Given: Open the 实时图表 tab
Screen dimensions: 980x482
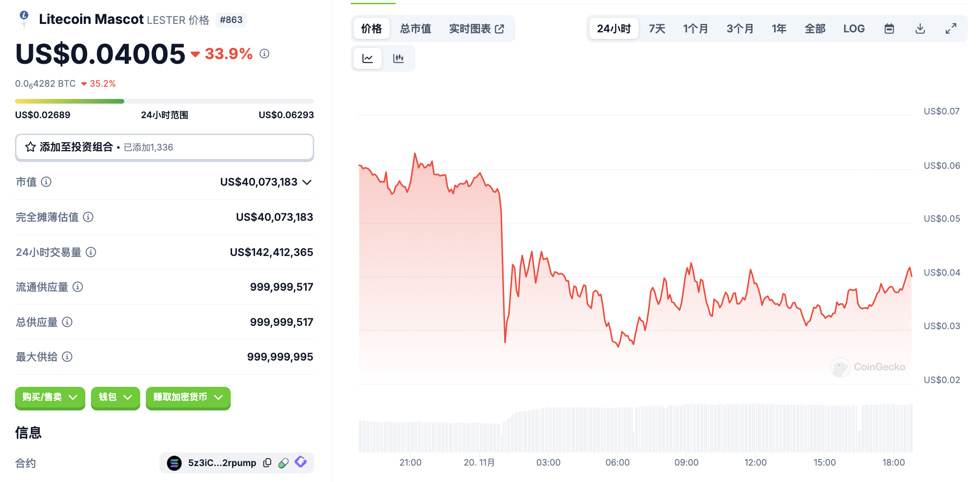Looking at the screenshot, I should point(476,29).
